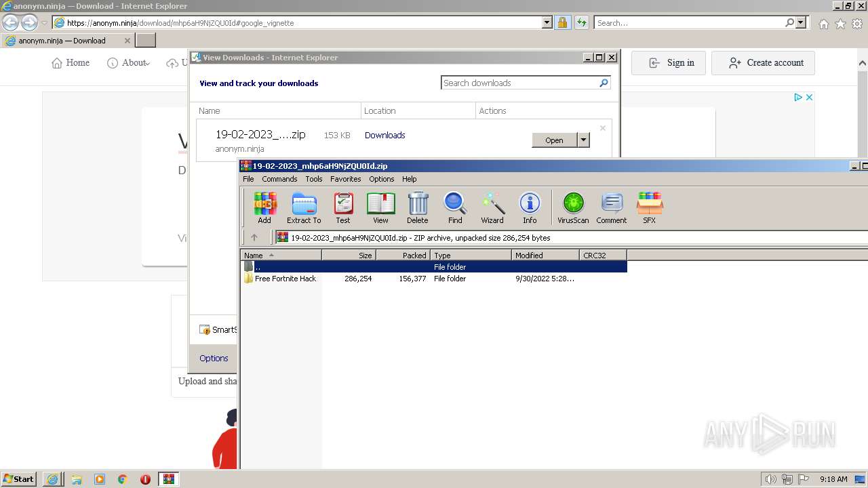Expand the About menu on anonym.ninja
868x488 pixels.
[129, 62]
